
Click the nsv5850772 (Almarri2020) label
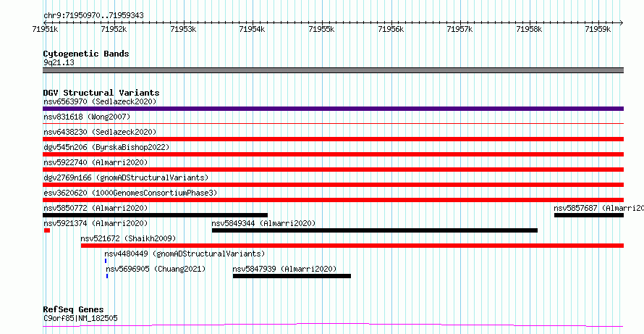coord(96,208)
